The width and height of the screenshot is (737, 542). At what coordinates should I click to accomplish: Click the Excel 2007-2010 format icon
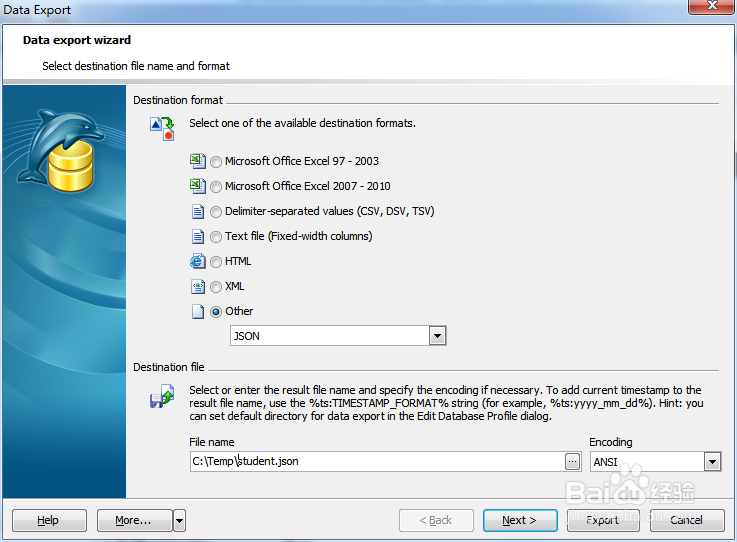pos(198,186)
